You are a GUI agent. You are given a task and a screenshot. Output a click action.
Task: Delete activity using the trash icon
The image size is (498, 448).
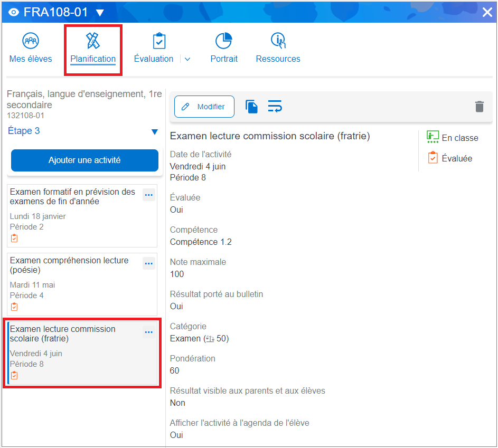479,107
